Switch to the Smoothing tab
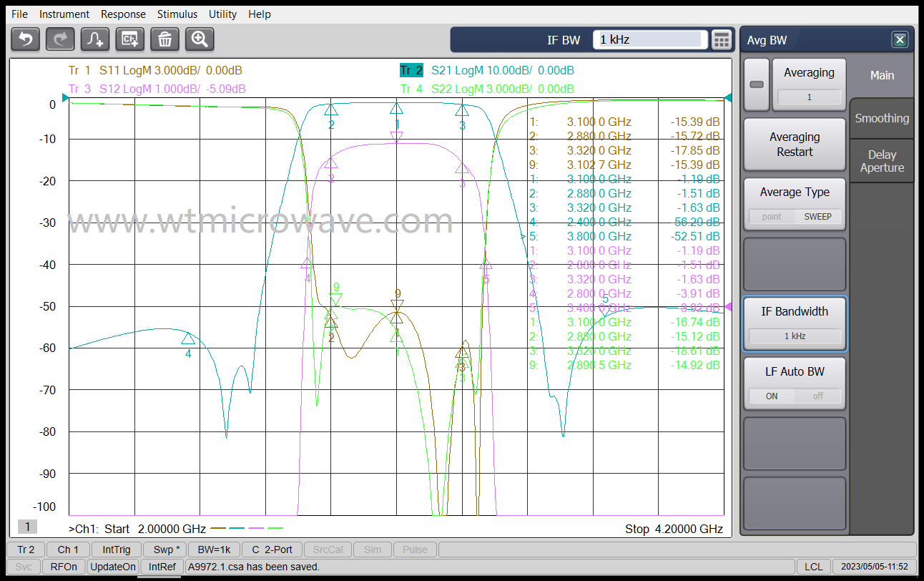The height and width of the screenshot is (581, 924). [882, 118]
